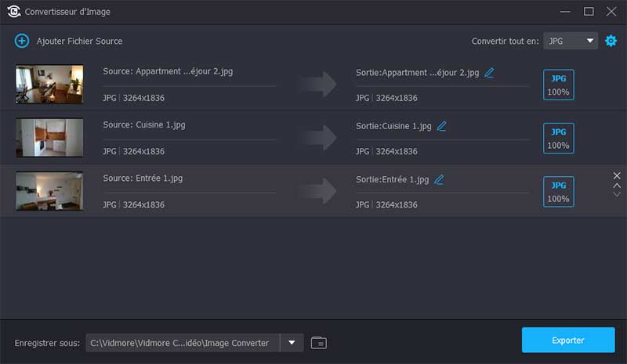Screen dimensions: 627x364
Task: Open the output folder browse icon
Action: coord(318,342)
